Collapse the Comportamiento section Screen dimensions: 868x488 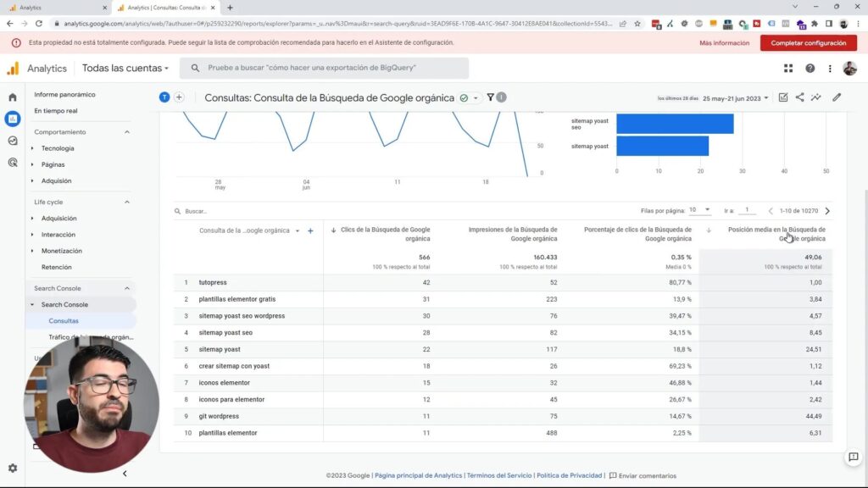coord(127,132)
